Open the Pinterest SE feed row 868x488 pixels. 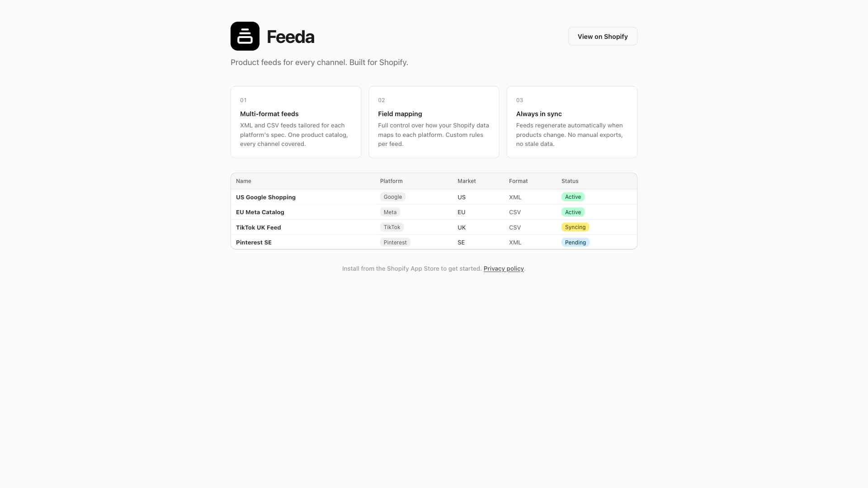click(254, 243)
